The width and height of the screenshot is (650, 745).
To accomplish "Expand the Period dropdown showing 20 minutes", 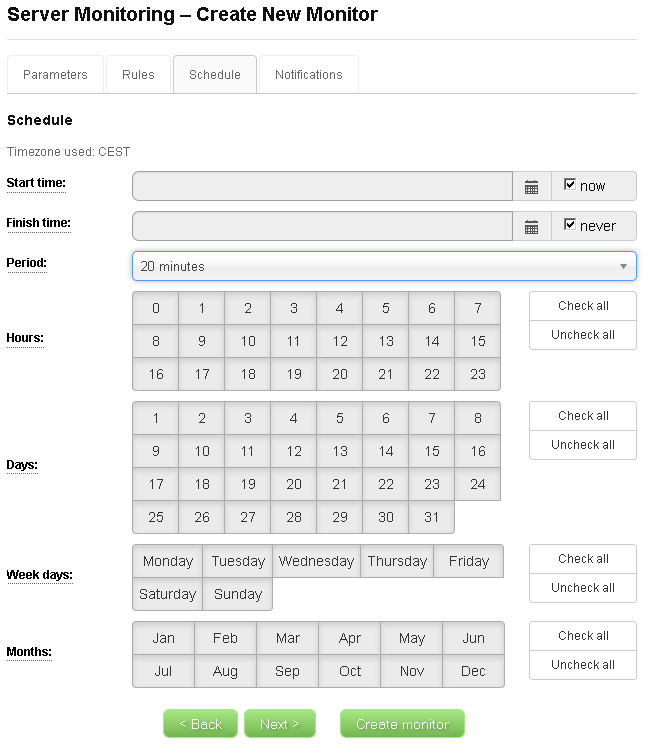I will pyautogui.click(x=384, y=266).
